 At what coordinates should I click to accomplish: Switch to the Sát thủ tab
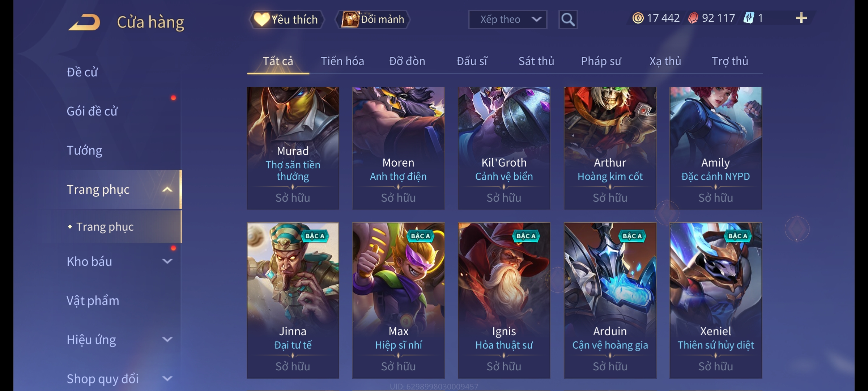(536, 61)
